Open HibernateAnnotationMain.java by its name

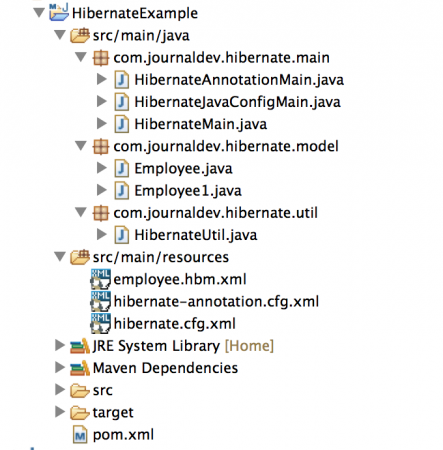click(x=239, y=80)
